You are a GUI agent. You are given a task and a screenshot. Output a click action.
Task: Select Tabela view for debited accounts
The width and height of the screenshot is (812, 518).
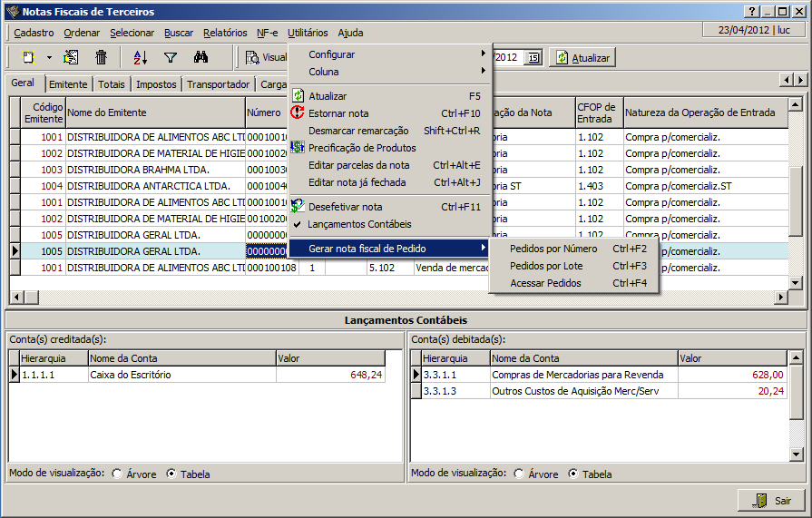click(x=573, y=474)
